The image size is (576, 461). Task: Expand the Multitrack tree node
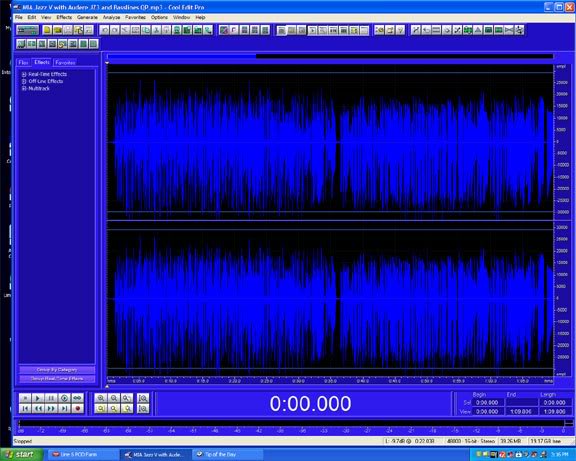tap(24, 89)
